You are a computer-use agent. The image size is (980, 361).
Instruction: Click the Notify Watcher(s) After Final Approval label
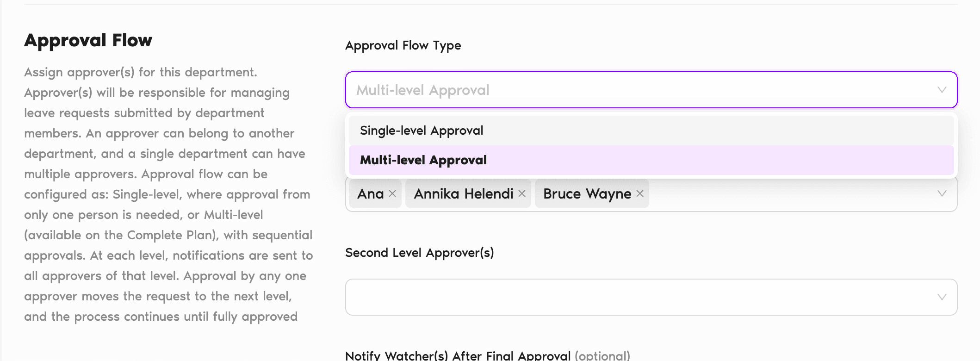[x=458, y=355]
